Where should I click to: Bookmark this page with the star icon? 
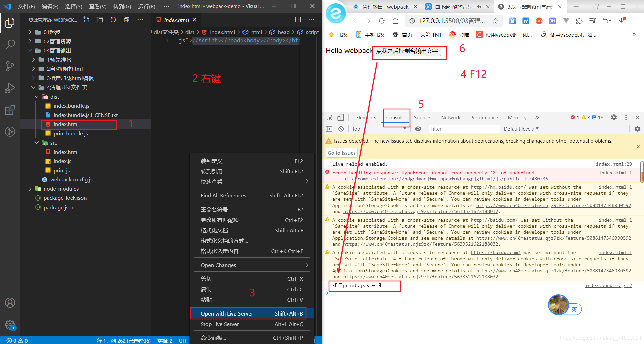495,21
